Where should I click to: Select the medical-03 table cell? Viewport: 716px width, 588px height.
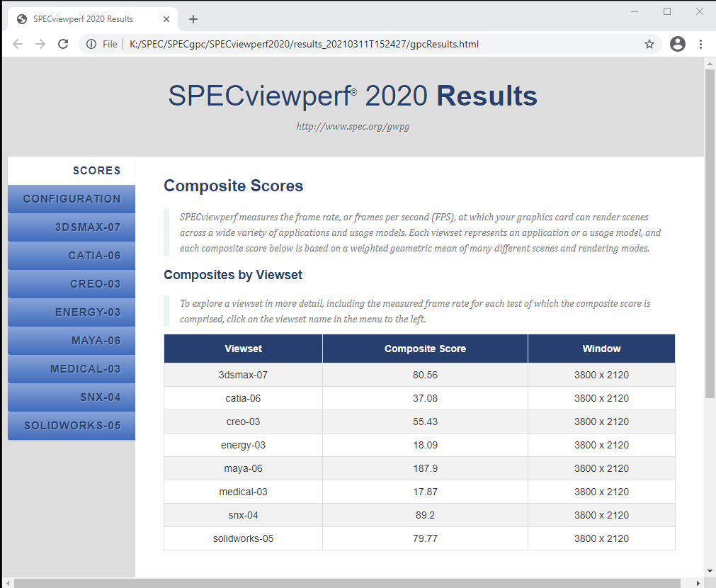(244, 492)
